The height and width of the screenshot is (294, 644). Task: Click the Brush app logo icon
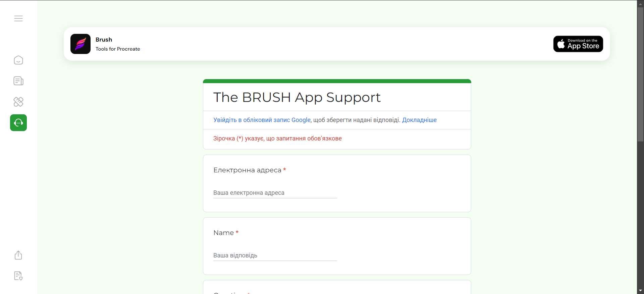click(x=80, y=44)
